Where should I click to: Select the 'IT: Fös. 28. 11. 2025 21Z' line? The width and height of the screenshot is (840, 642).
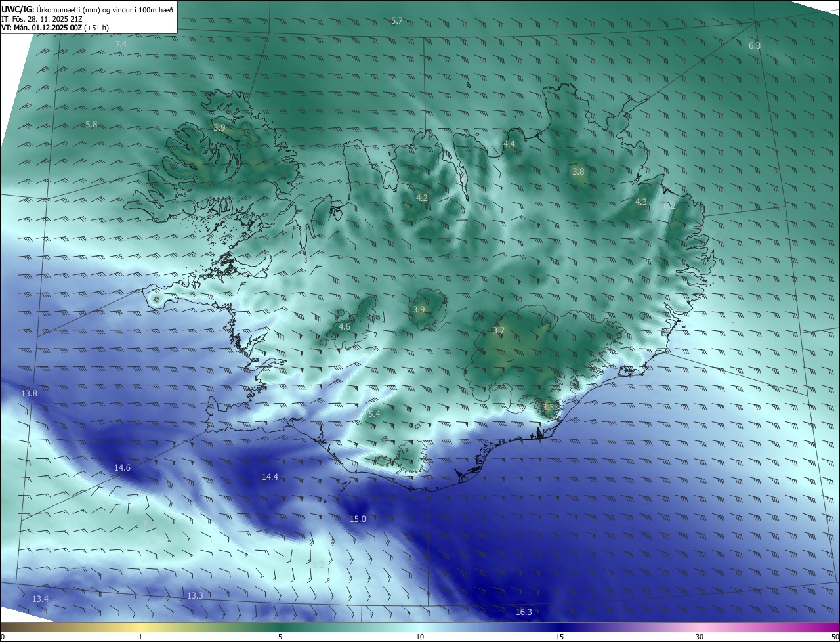click(x=42, y=19)
